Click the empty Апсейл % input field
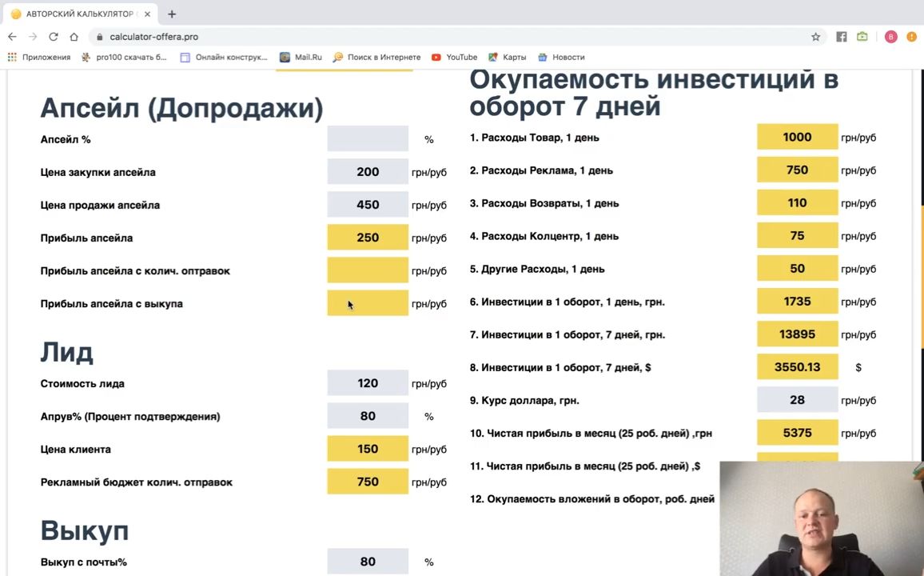Viewport: 924px width, 576px height. click(x=368, y=139)
